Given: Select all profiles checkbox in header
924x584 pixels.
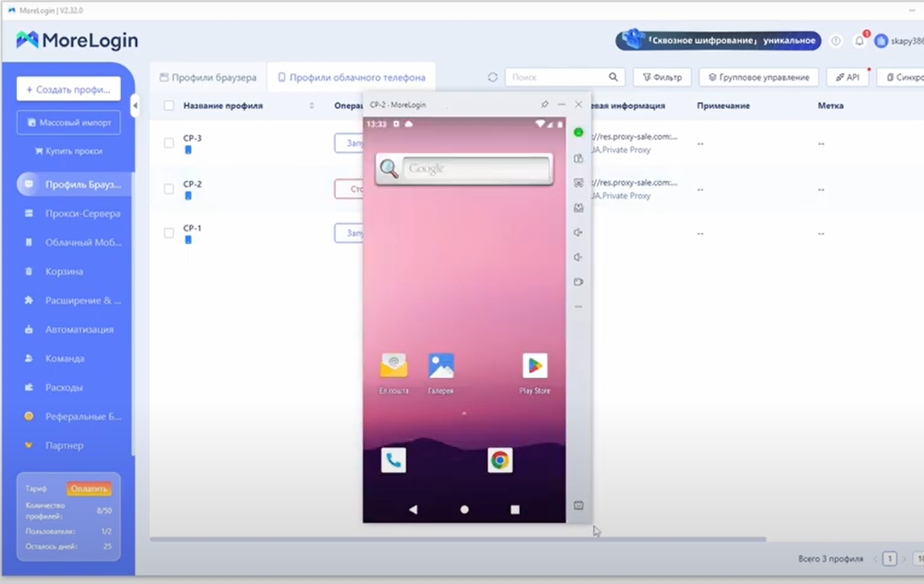Looking at the screenshot, I should coord(169,106).
